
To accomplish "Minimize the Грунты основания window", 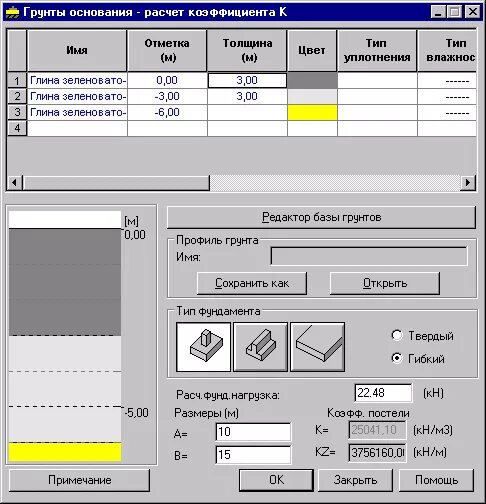I will (438, 12).
